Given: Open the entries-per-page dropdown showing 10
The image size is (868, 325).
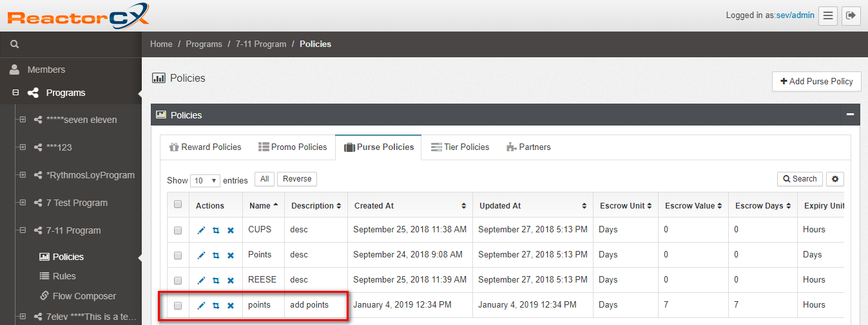Looking at the screenshot, I should [x=206, y=180].
